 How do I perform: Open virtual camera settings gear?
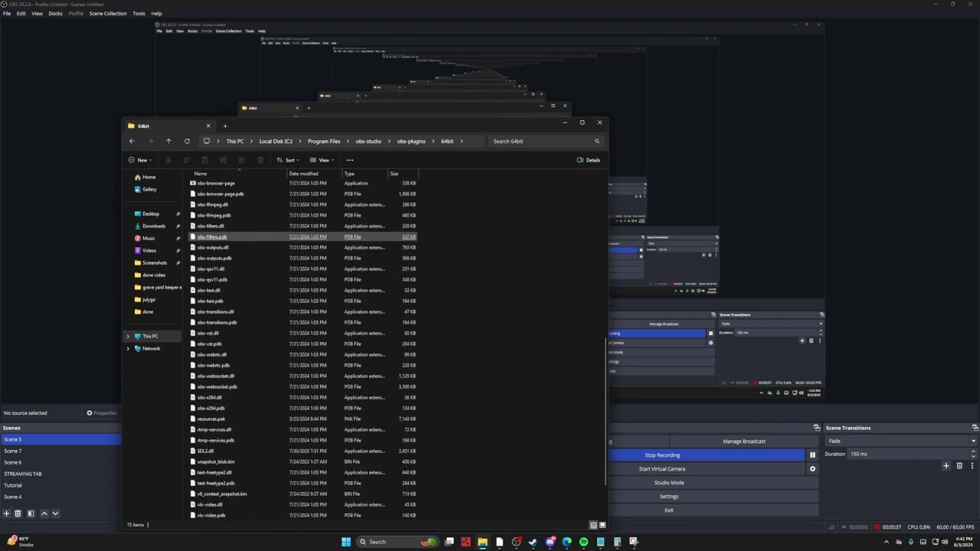pos(812,469)
